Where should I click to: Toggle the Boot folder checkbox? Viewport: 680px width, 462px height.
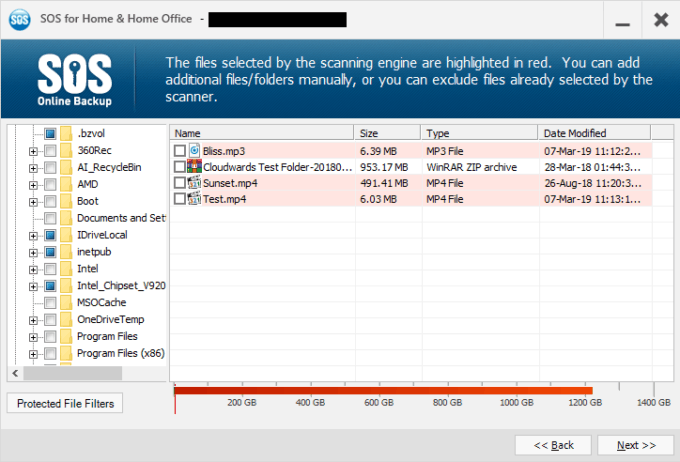click(50, 201)
